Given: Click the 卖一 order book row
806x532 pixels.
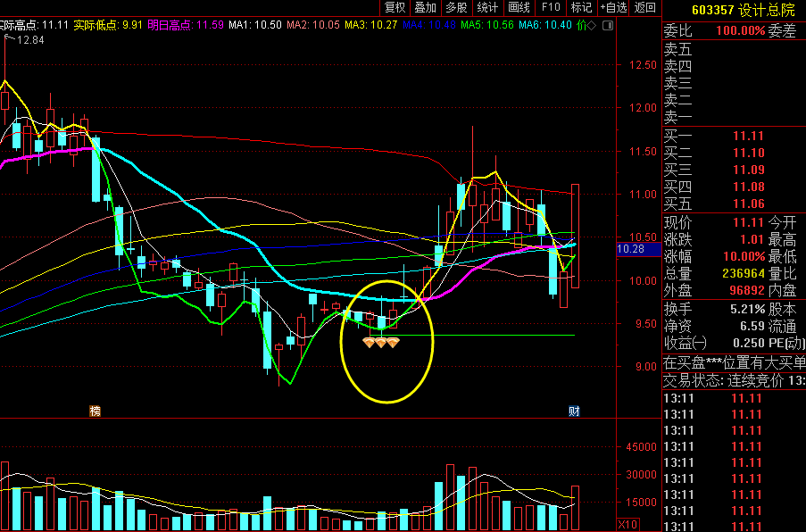Looking at the screenshot, I should 734,118.
